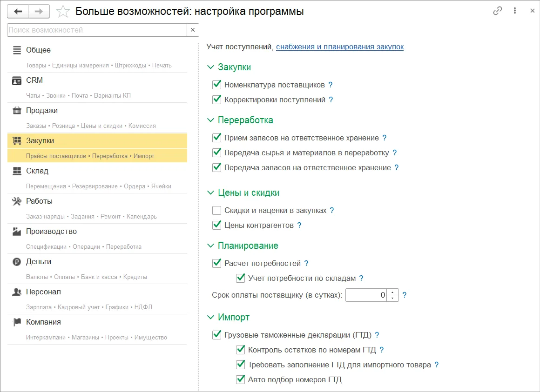Click the back arrow navigation button
This screenshot has width=540, height=392.
18,11
